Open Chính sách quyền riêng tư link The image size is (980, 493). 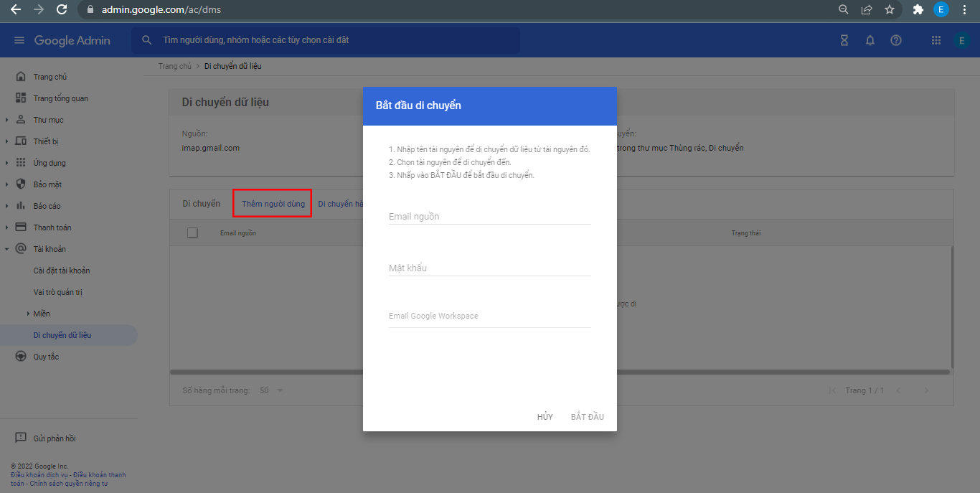tap(68, 484)
